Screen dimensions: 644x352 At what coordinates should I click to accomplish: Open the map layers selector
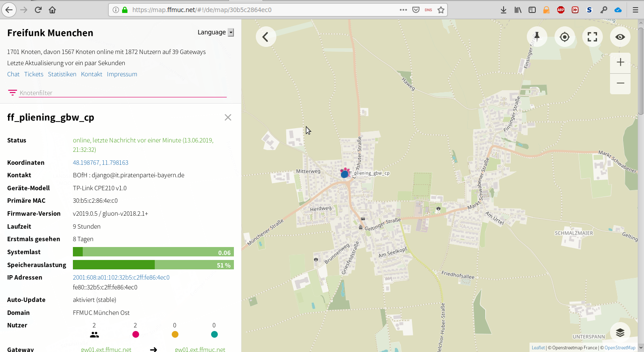point(620,333)
